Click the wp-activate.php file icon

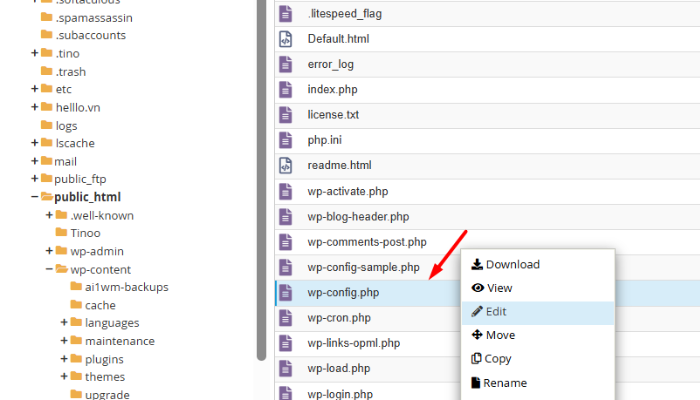click(x=286, y=192)
